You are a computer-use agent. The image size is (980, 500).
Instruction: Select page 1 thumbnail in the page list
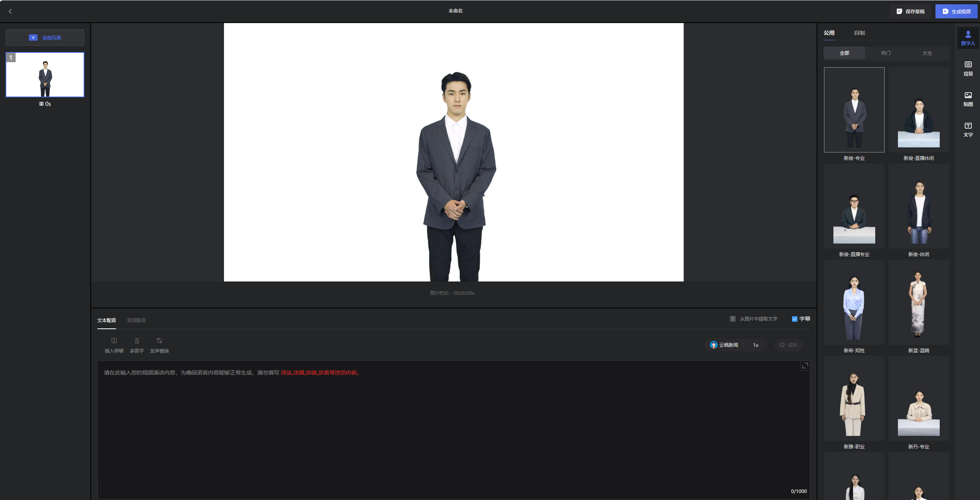(45, 75)
